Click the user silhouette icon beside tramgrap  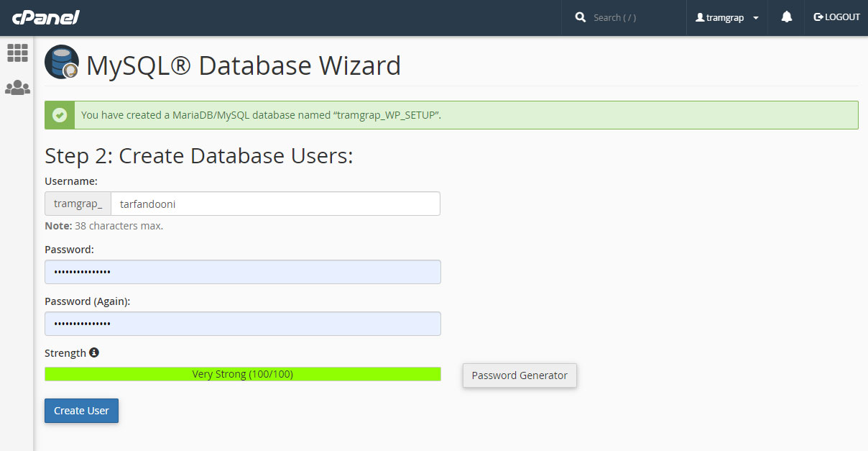click(x=700, y=18)
